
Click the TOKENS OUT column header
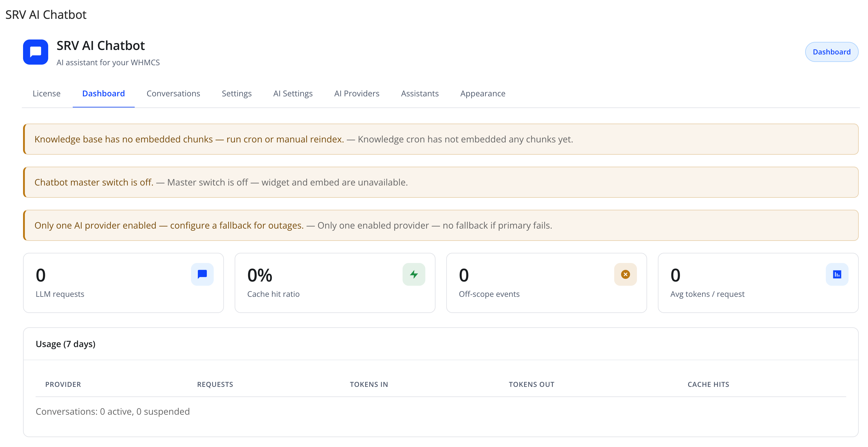pos(531,384)
